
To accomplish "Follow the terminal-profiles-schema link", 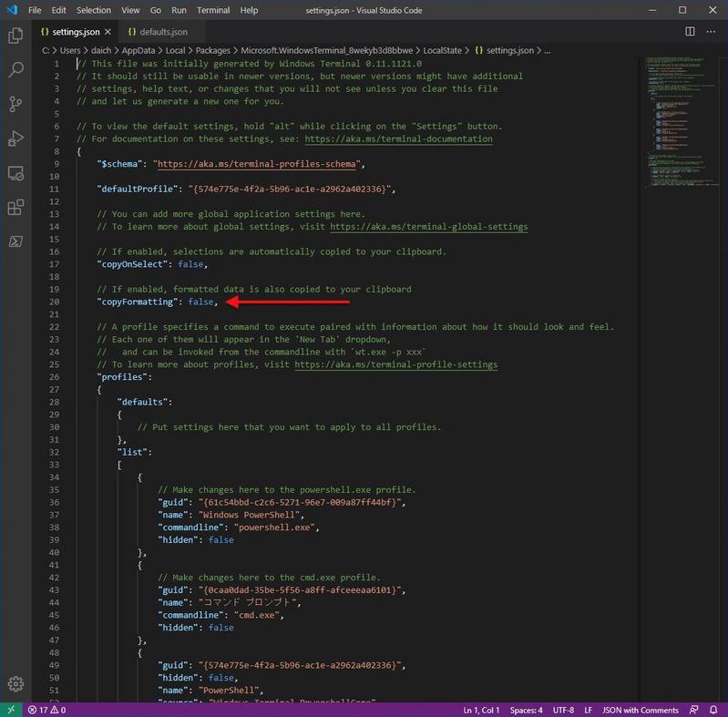I will [257, 164].
